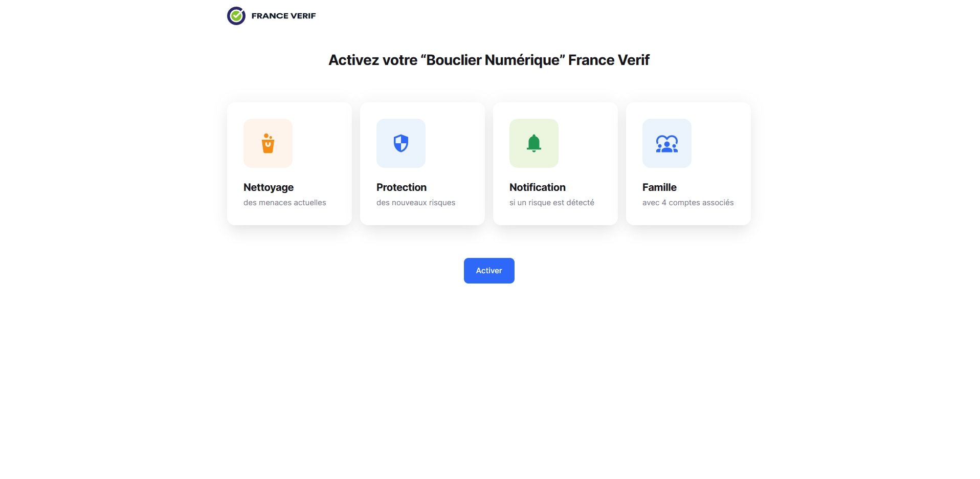980x479 pixels.
Task: Click the France Verif checkmark logo icon
Action: (x=236, y=16)
